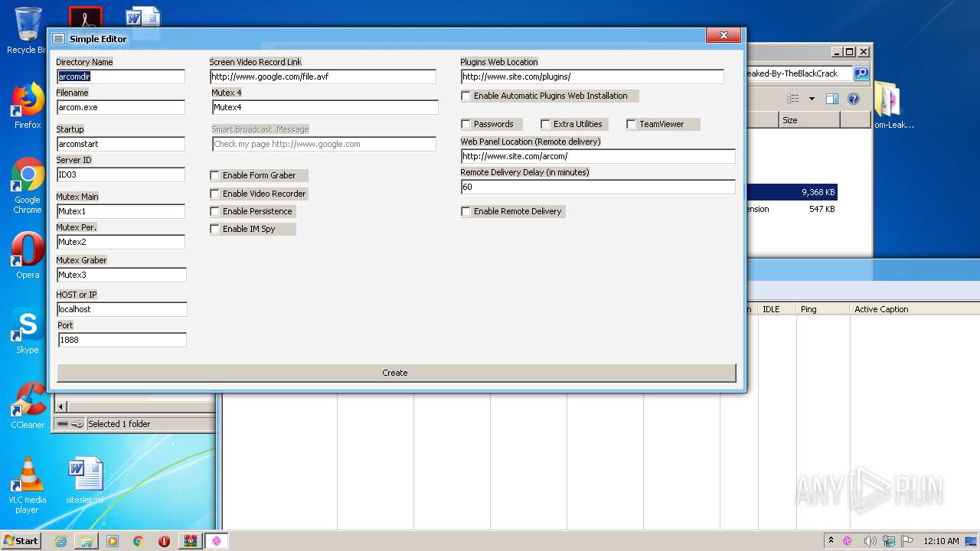Select the 547 KB file row

(x=792, y=209)
